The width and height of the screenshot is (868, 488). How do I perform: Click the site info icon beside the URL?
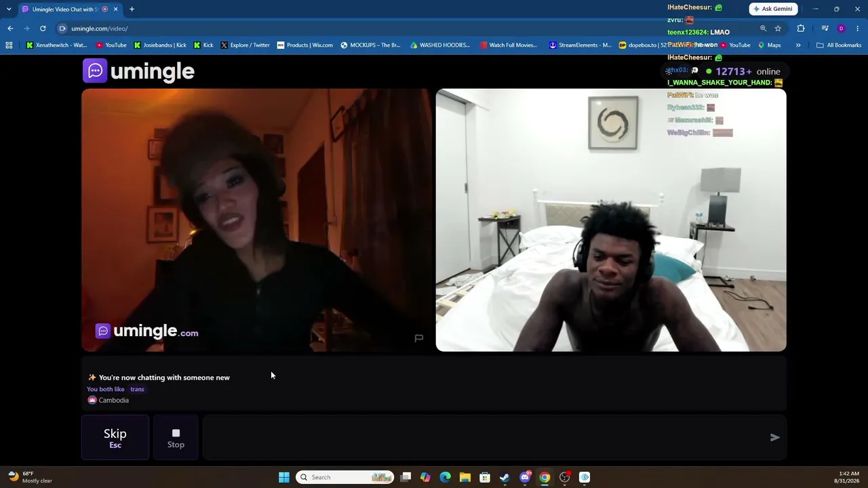62,28
